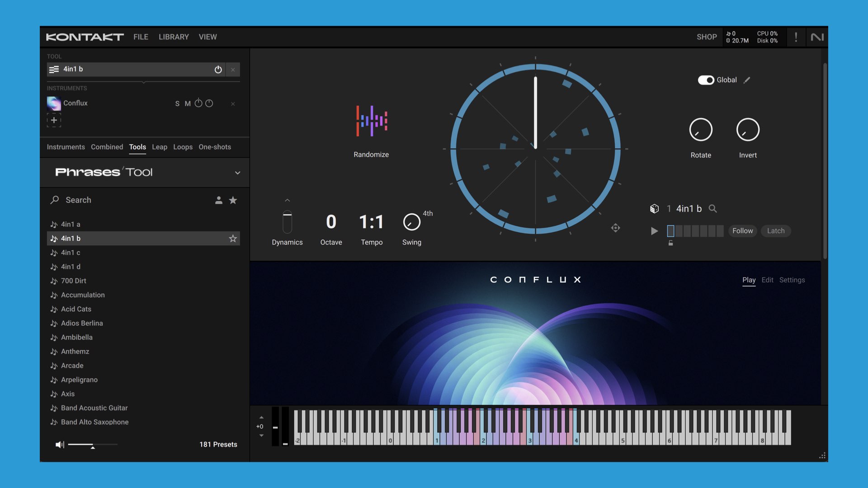868x488 pixels.
Task: Switch to the Loops tab
Action: (x=183, y=147)
